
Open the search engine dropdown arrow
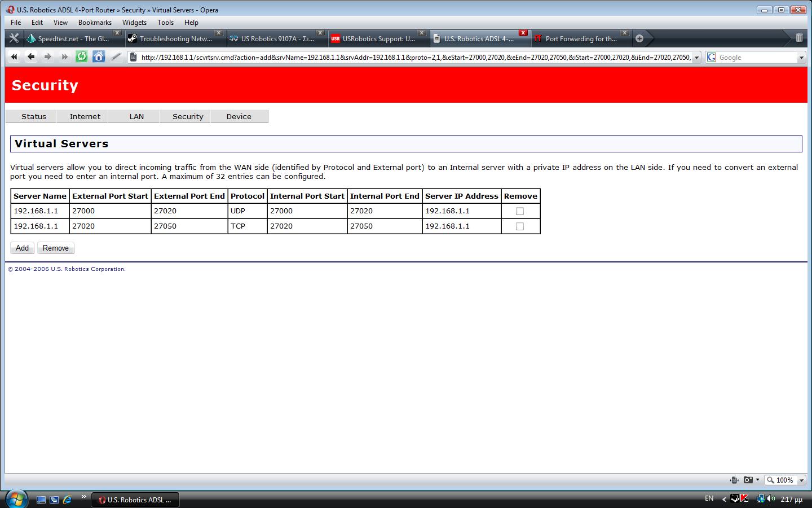(x=801, y=57)
